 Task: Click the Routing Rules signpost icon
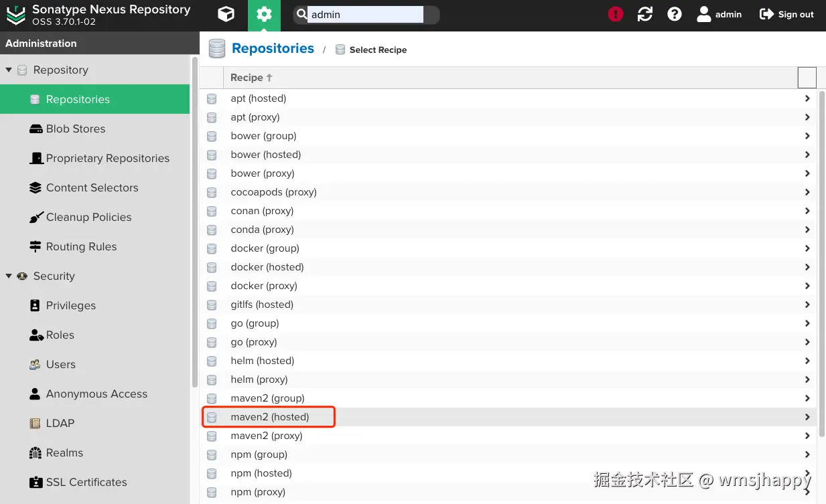click(x=36, y=246)
